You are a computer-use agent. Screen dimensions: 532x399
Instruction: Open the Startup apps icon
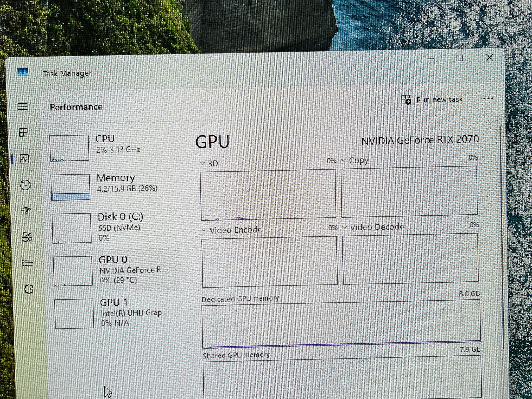tap(26, 211)
